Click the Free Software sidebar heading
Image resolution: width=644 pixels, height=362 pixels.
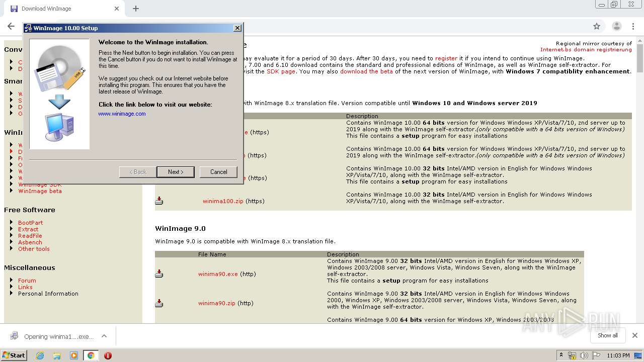[30, 210]
